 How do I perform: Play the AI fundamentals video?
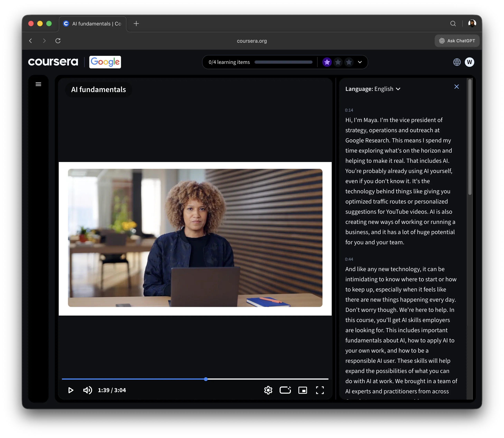[71, 390]
